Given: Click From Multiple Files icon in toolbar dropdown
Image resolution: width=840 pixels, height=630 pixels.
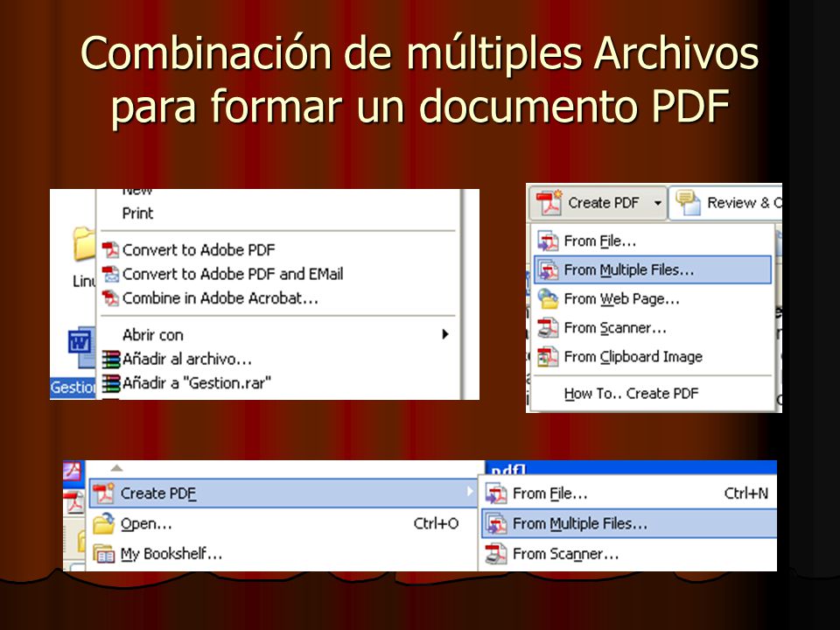Looking at the screenshot, I should point(548,270).
